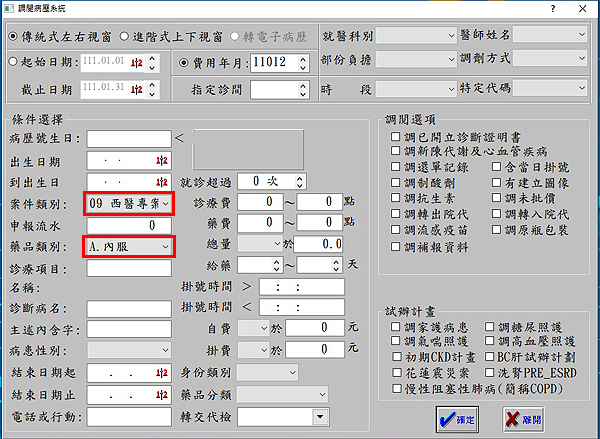This screenshot has height=439, width=600.
Task: Open the 轉交代檢 combo box arrow
Action: point(318,417)
